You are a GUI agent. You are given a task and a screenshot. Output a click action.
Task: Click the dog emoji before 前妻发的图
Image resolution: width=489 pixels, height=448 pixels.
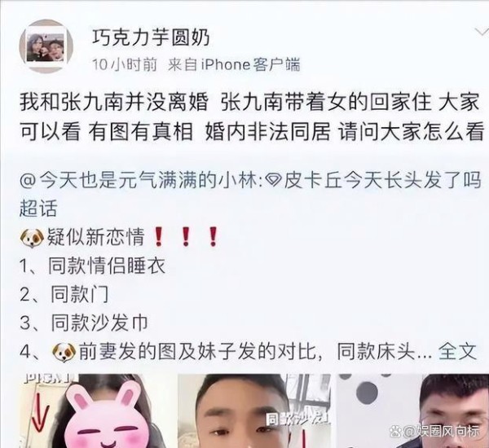64,353
